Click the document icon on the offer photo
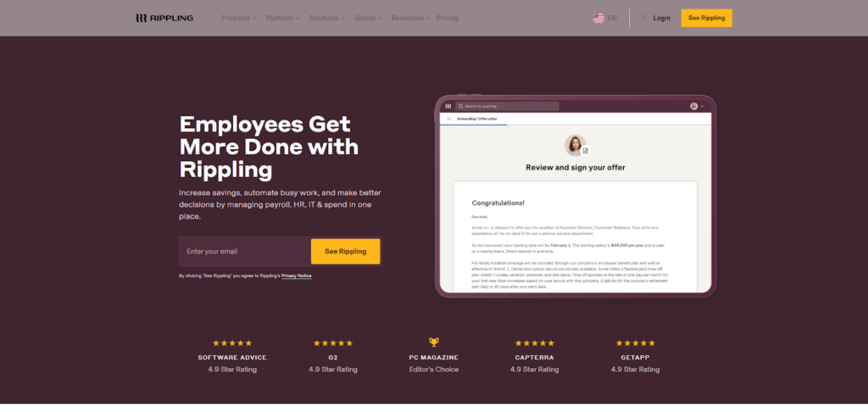 click(585, 151)
